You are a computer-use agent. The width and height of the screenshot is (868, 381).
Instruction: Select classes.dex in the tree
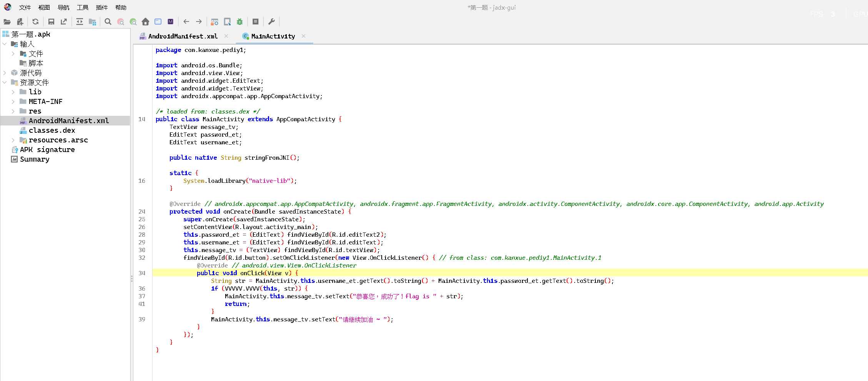52,130
